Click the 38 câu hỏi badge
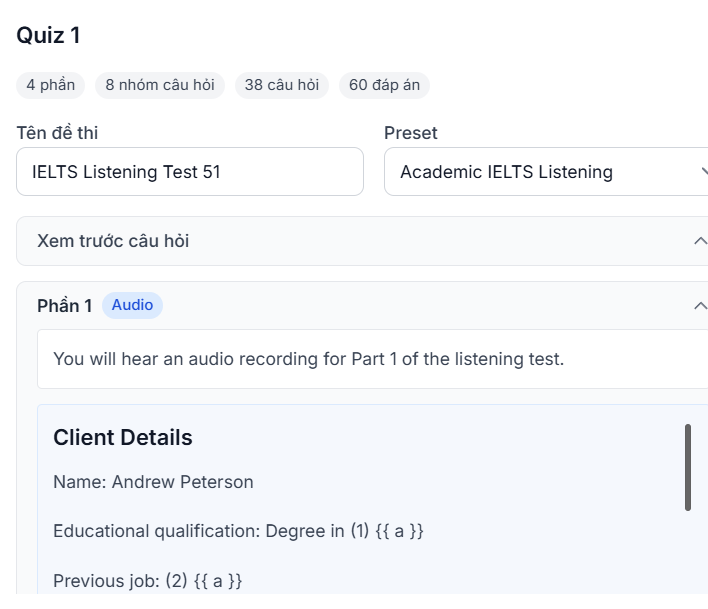The height and width of the screenshot is (609, 708). pos(282,85)
